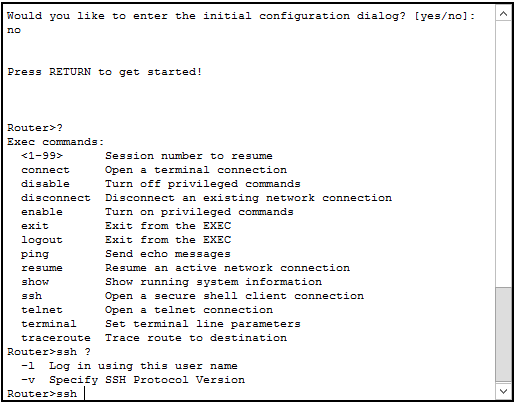Click the 'telnet' command entry
This screenshot has height=404, width=516.
pyautogui.click(x=42, y=310)
